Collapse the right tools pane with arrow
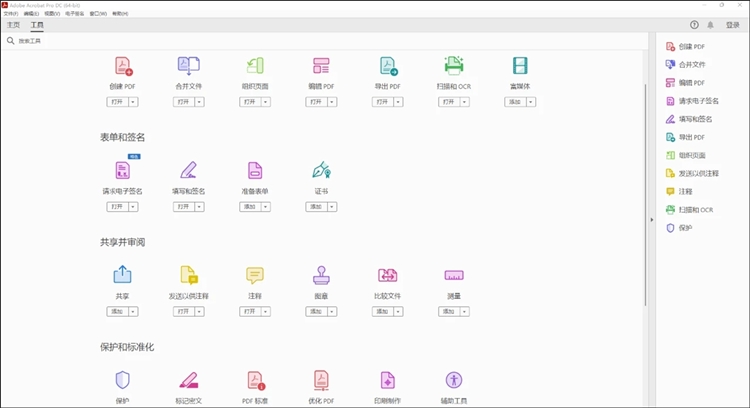The image size is (750, 408). coord(652,219)
